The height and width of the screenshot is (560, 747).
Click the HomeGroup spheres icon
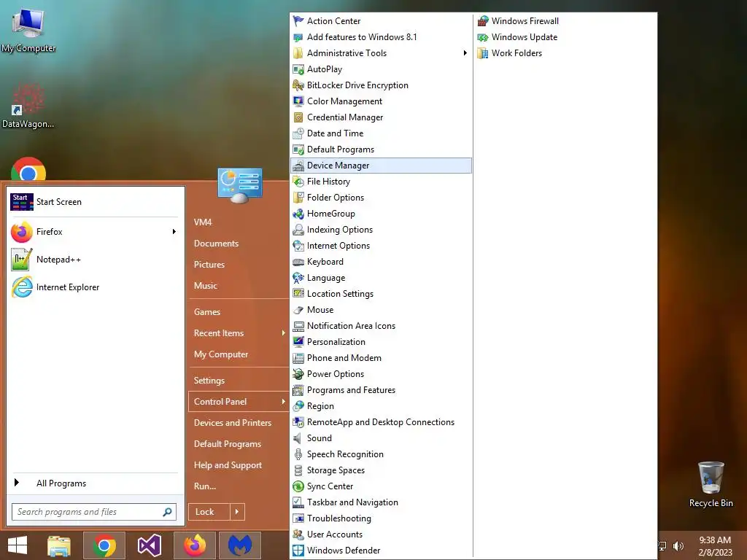(x=298, y=214)
